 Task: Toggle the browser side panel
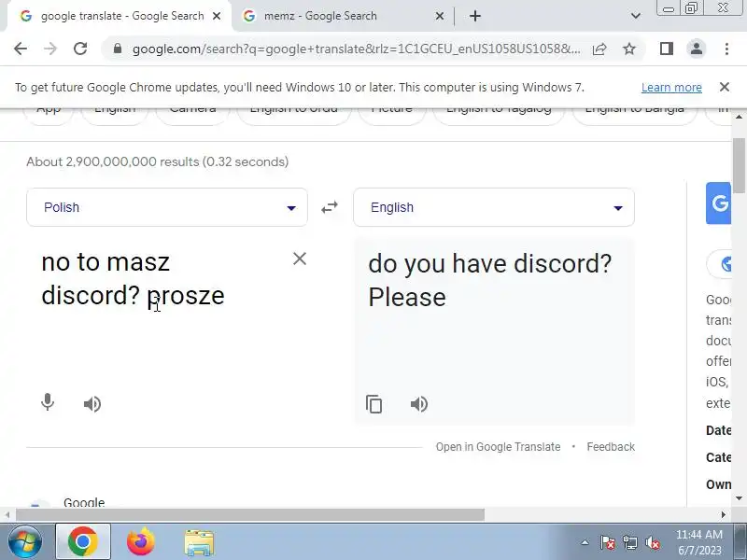pyautogui.click(x=667, y=49)
